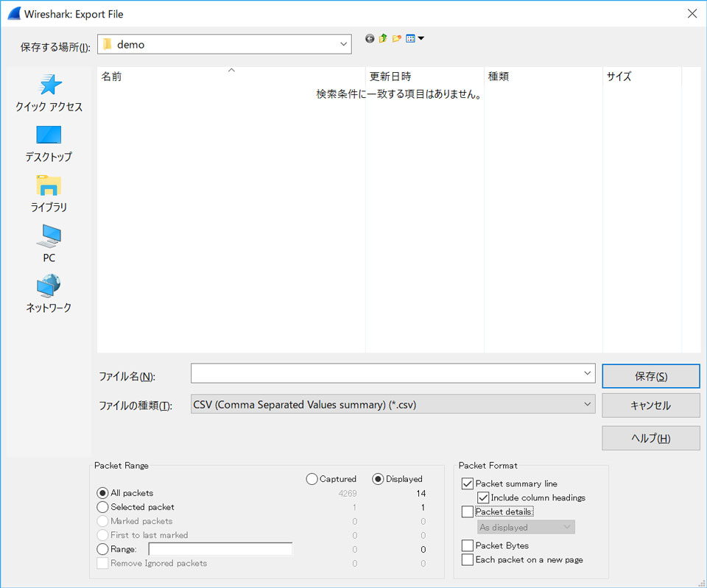
Task: Click the 'Packet Format' group label
Action: (488, 465)
